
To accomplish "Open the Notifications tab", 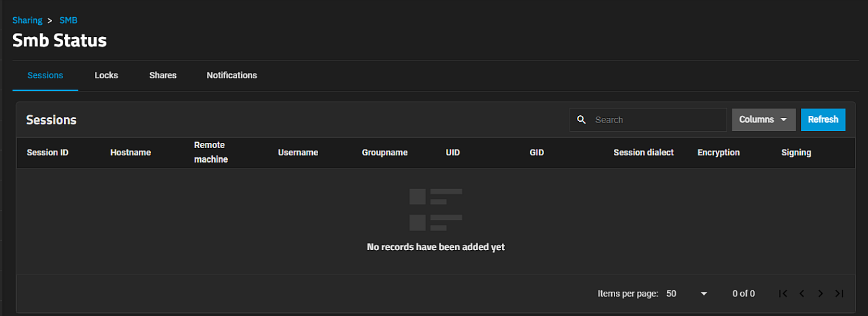I will coord(232,76).
